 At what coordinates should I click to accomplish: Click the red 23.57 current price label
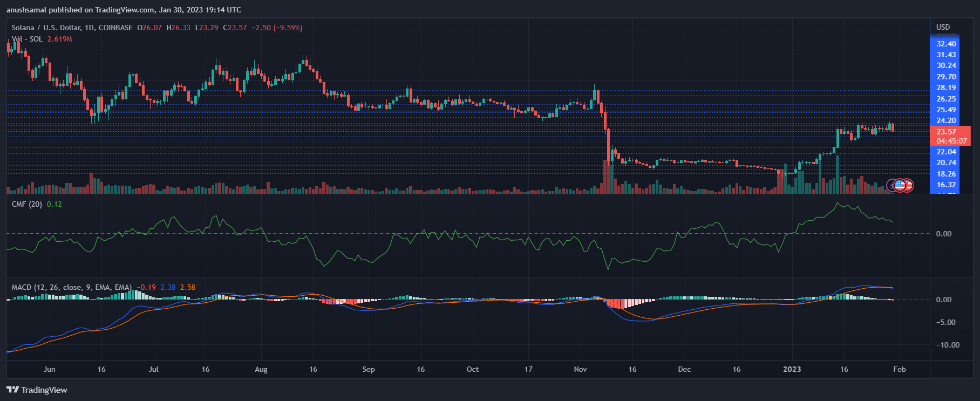[x=947, y=132]
